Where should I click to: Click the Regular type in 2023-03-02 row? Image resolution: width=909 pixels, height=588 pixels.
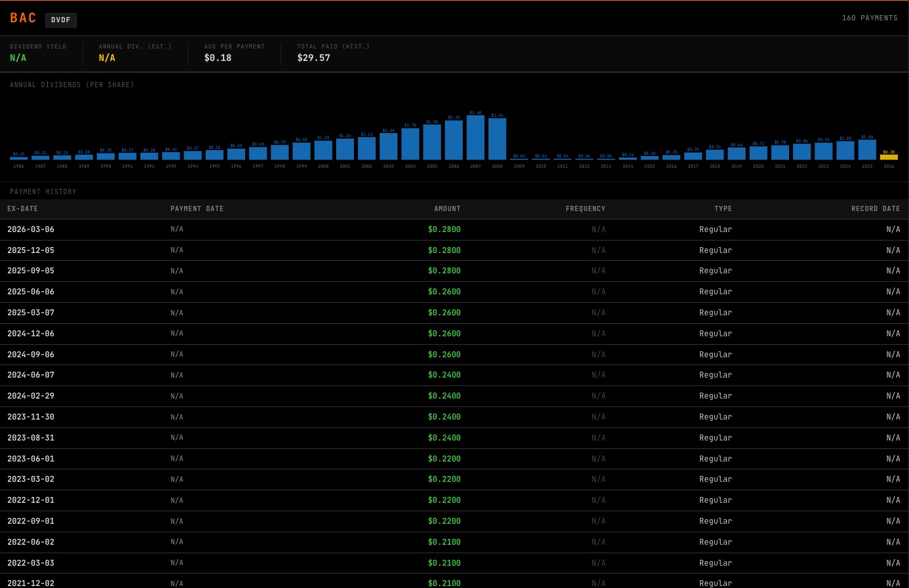pos(716,479)
